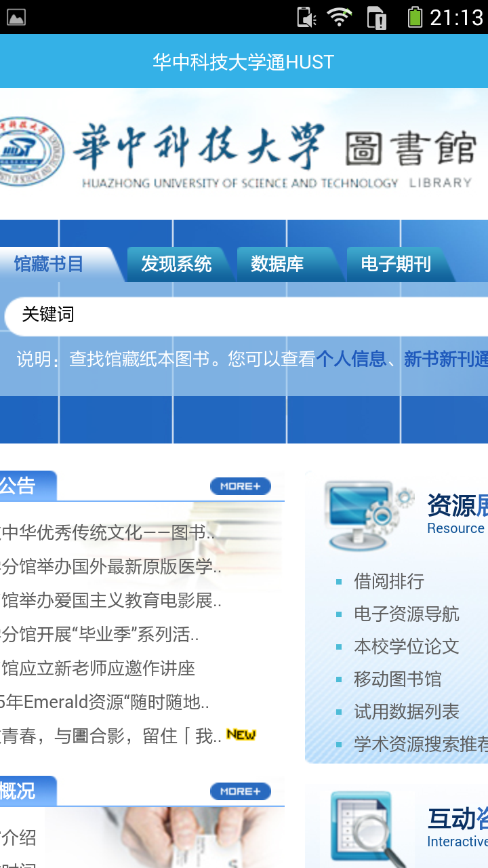Open the 电子资源导航 link
Image resolution: width=488 pixels, height=868 pixels.
coord(407,614)
